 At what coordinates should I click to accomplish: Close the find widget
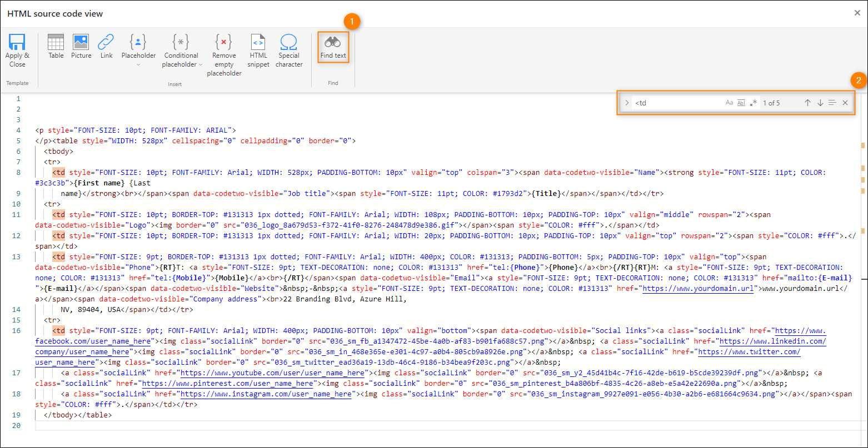[x=845, y=103]
